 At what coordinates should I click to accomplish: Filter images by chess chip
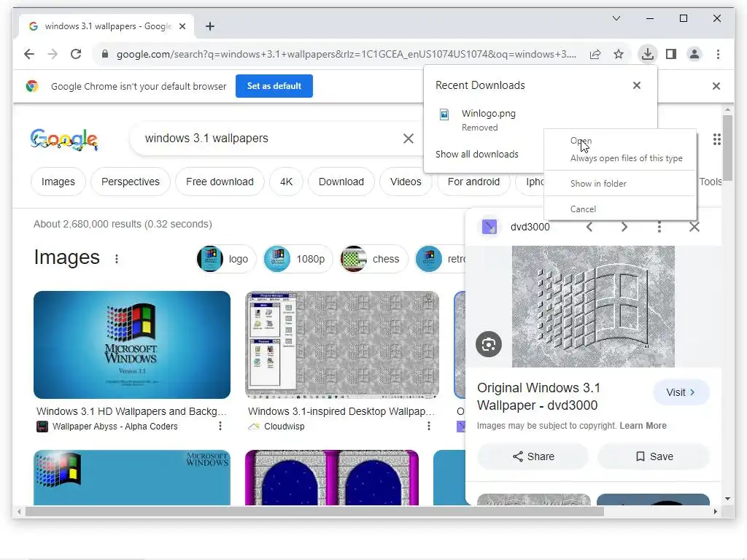pyautogui.click(x=373, y=259)
